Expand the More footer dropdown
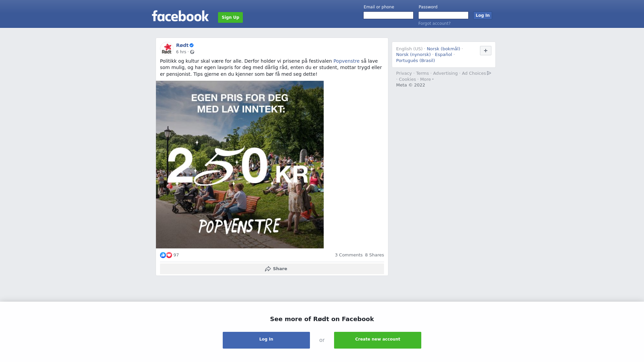The height and width of the screenshot is (362, 644). pos(427,79)
